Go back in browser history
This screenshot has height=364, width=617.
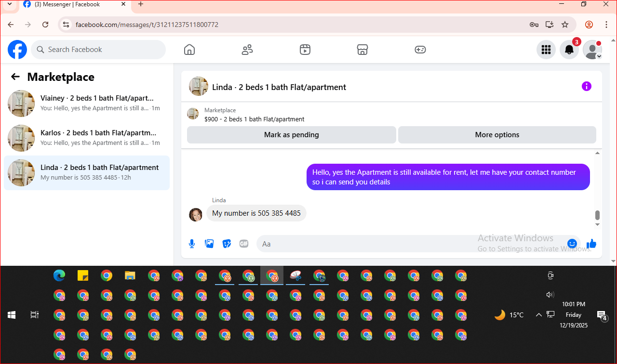[11, 25]
